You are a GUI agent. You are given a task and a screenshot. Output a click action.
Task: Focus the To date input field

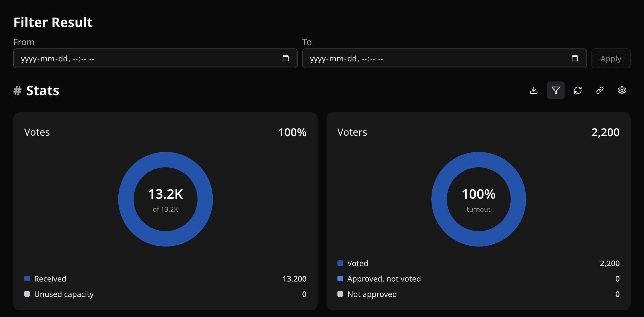(x=444, y=58)
